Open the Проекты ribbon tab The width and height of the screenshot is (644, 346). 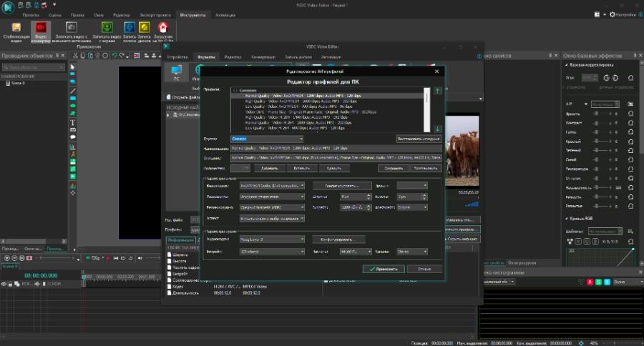pyautogui.click(x=30, y=15)
